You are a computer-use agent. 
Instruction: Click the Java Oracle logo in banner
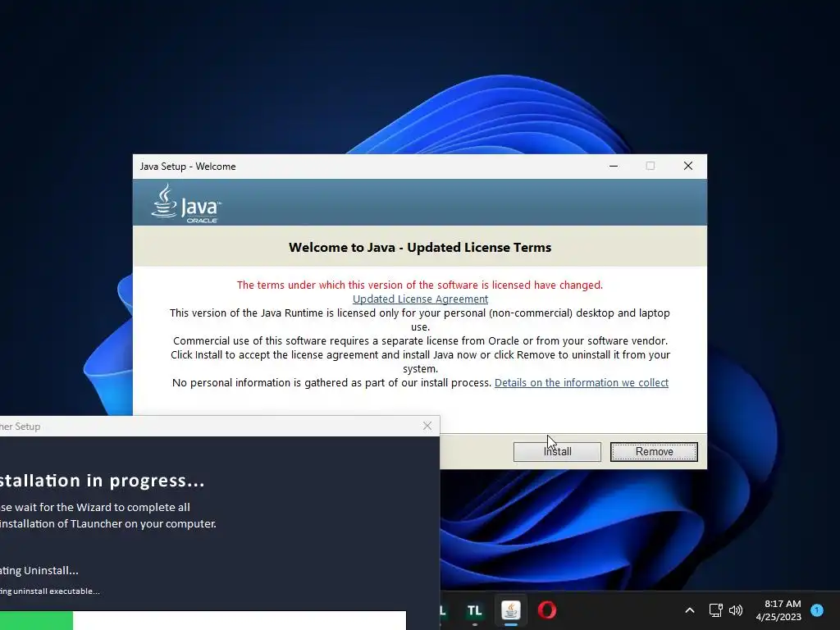tap(186, 203)
